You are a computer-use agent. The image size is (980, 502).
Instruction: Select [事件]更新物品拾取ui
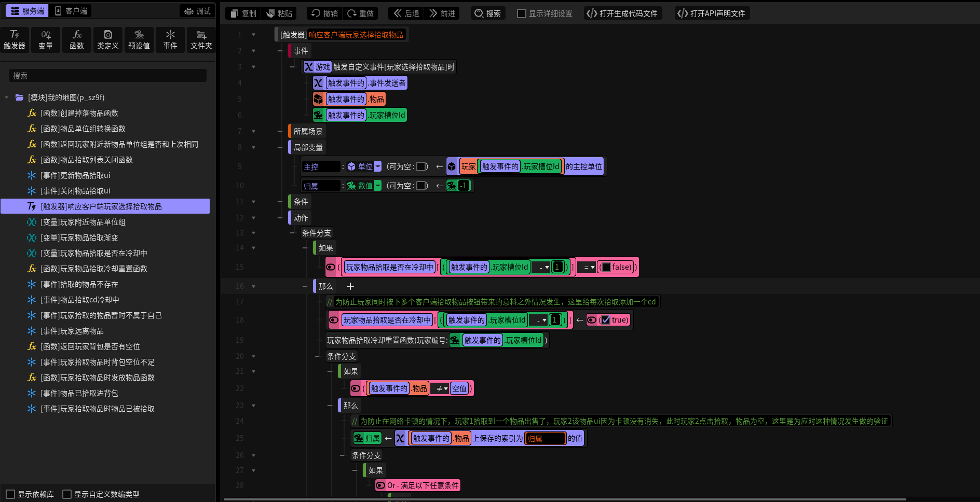coord(75,175)
